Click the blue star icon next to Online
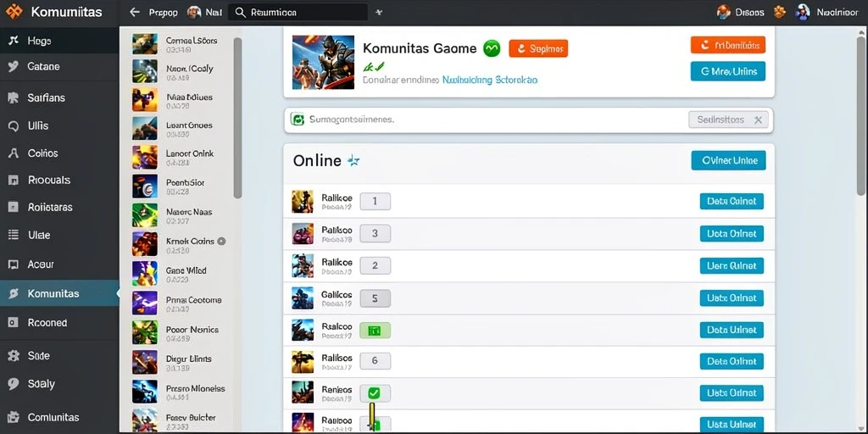The width and height of the screenshot is (868, 434). [353, 161]
